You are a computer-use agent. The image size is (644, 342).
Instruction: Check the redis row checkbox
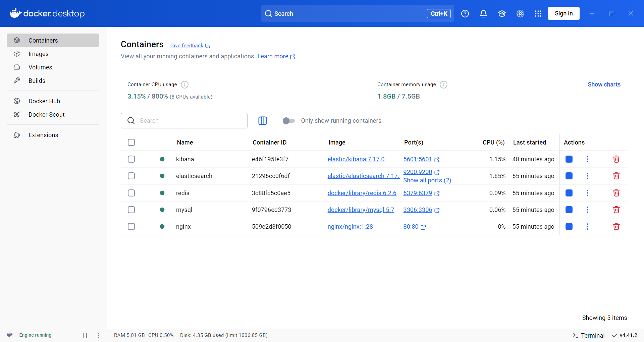tap(131, 193)
